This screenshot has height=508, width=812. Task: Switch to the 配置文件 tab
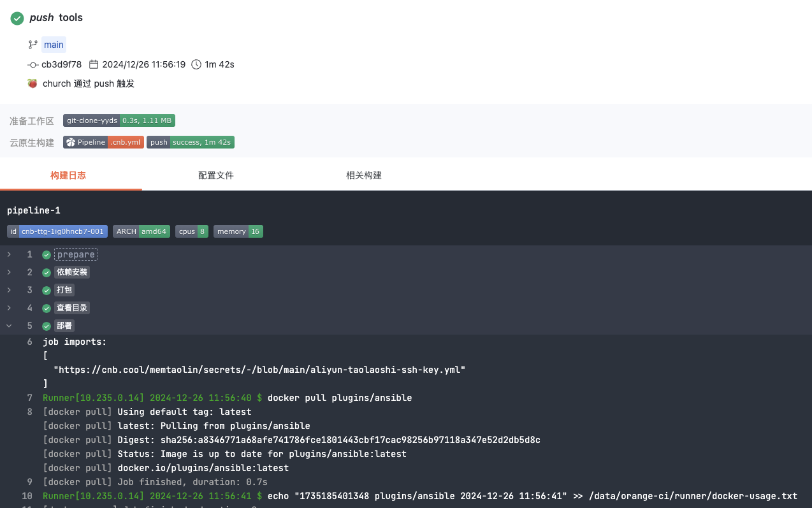216,175
